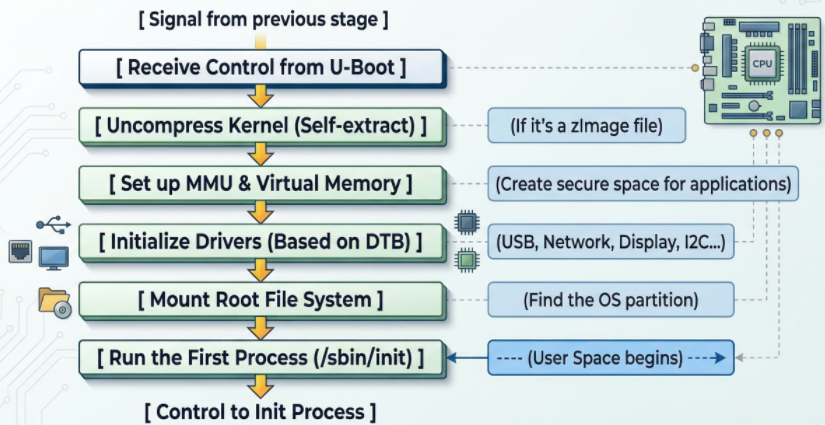Select the Receive Control from U-Boot box

(x=261, y=68)
